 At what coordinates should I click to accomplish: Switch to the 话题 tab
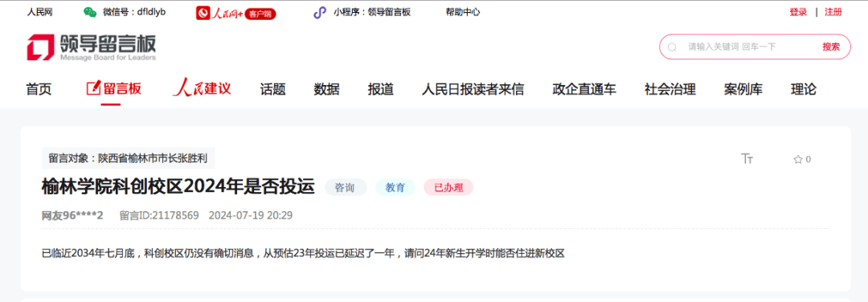[273, 88]
